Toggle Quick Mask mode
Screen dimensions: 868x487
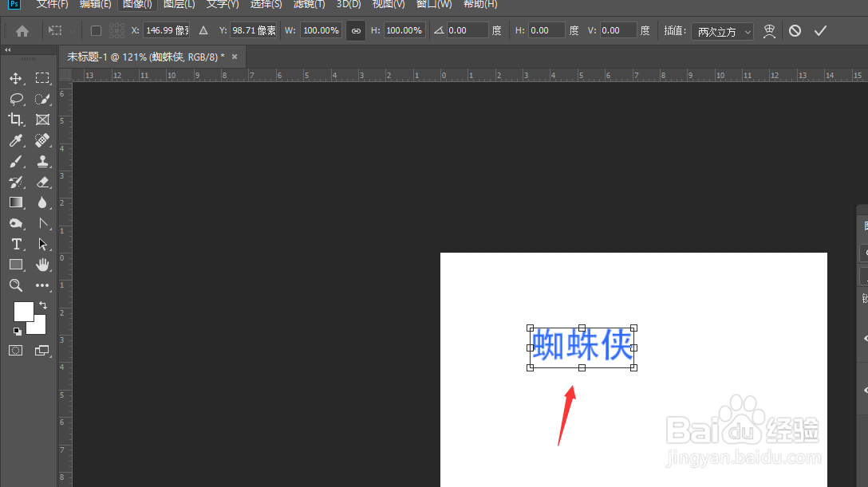(x=15, y=351)
